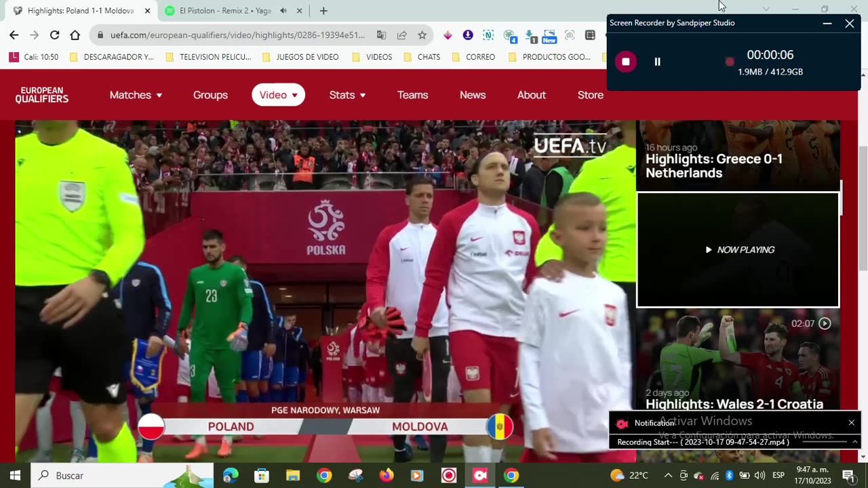
Task: Click the green N extension icon
Action: click(x=488, y=35)
